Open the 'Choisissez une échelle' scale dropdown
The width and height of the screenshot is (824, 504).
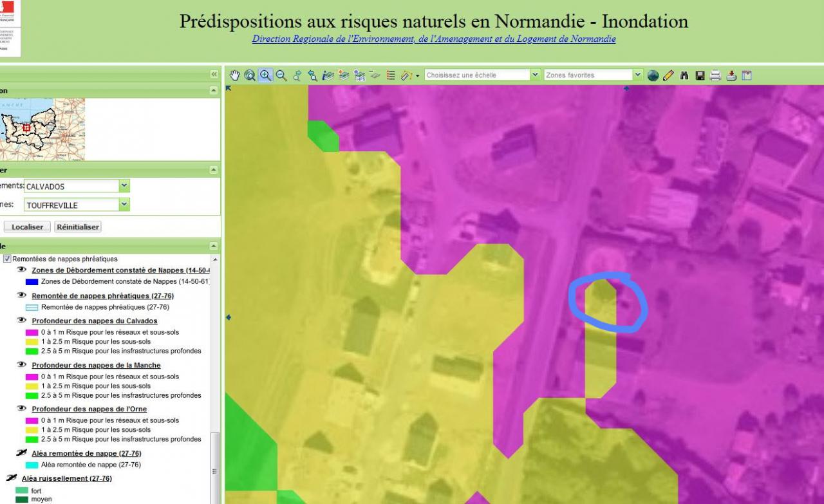[x=535, y=75]
